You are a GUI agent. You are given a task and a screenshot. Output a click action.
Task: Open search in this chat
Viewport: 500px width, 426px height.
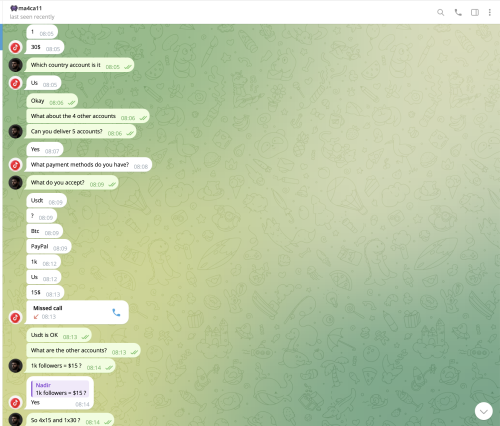click(441, 12)
